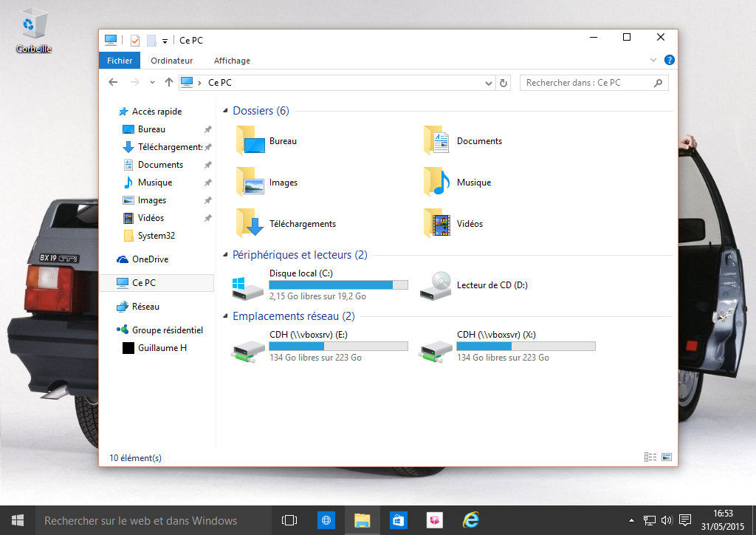Switch to the Affichage ribbon tab
Image resolution: width=756 pixels, height=535 pixels.
pos(232,61)
